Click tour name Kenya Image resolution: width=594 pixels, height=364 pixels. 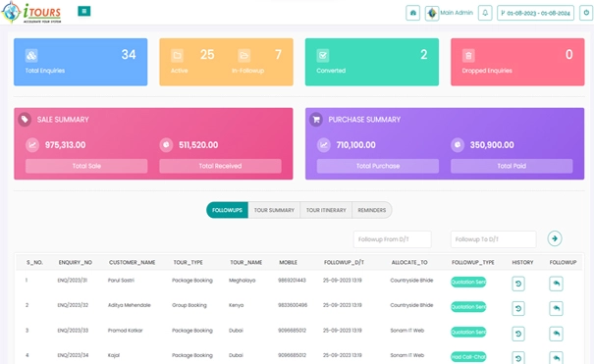tap(236, 305)
